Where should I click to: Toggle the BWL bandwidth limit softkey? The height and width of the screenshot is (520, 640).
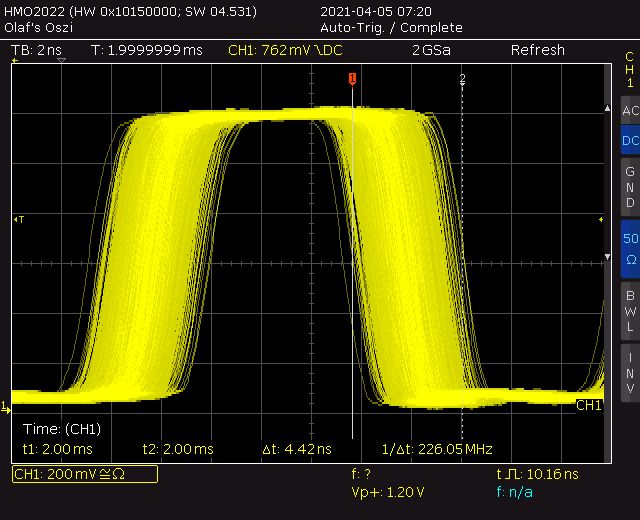pos(630,311)
